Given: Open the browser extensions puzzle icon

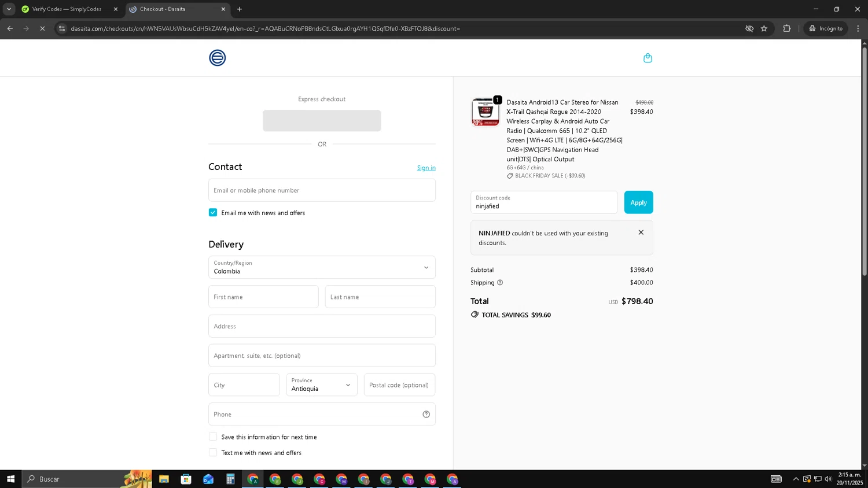Looking at the screenshot, I should 786,28.
